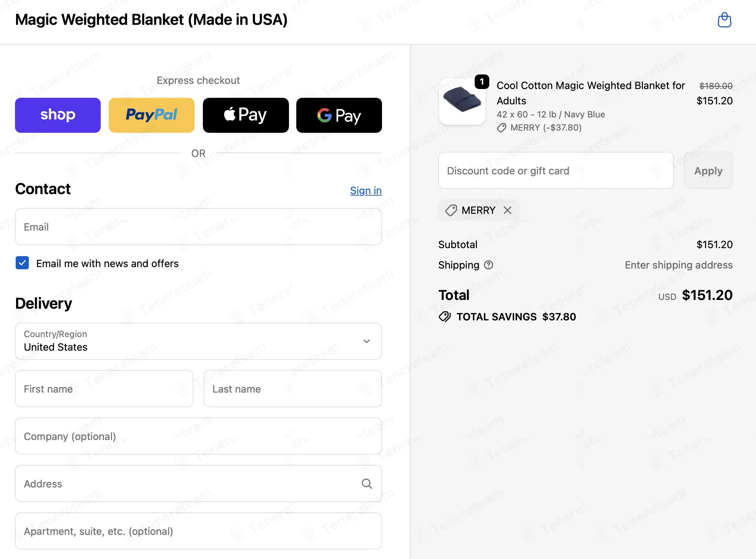Check out with Google Pay
Screen dimensions: 756x559
click(x=339, y=115)
